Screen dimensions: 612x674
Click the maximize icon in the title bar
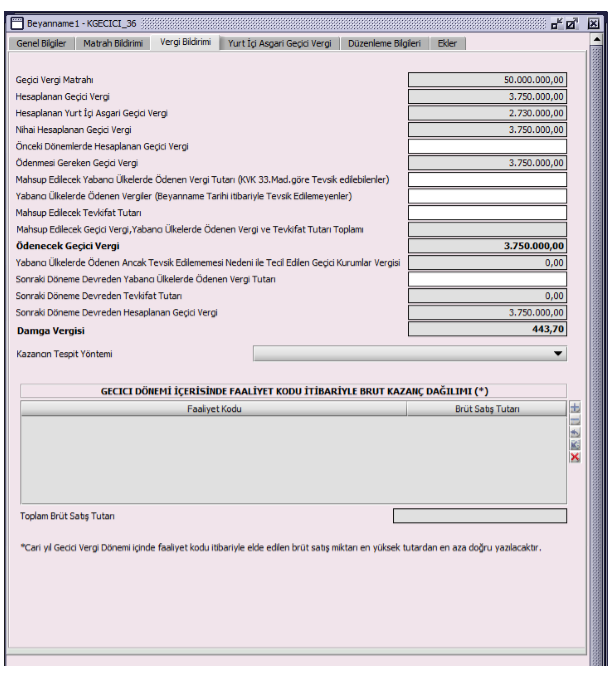tap(572, 23)
